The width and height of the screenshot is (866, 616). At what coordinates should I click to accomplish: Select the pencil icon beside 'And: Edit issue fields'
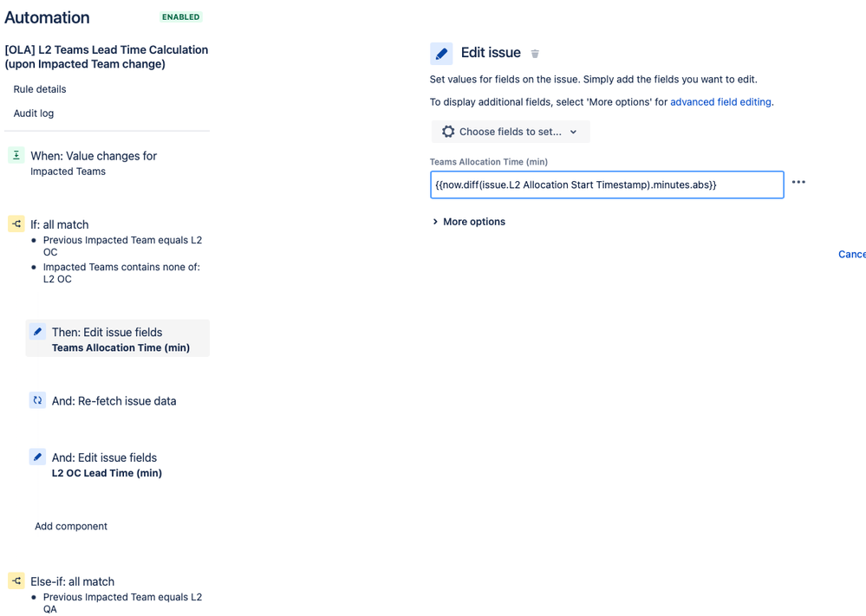pyautogui.click(x=36, y=457)
